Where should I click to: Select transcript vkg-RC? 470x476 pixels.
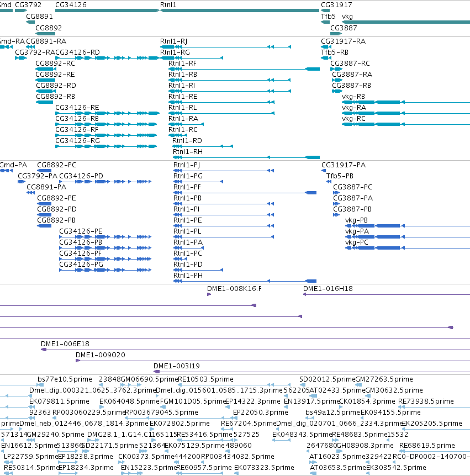tap(353, 118)
